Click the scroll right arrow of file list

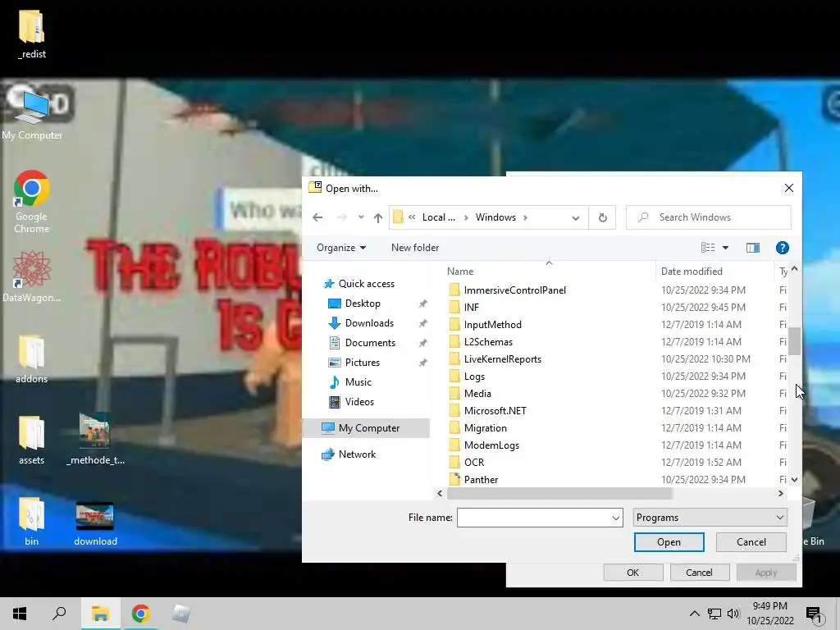[781, 493]
